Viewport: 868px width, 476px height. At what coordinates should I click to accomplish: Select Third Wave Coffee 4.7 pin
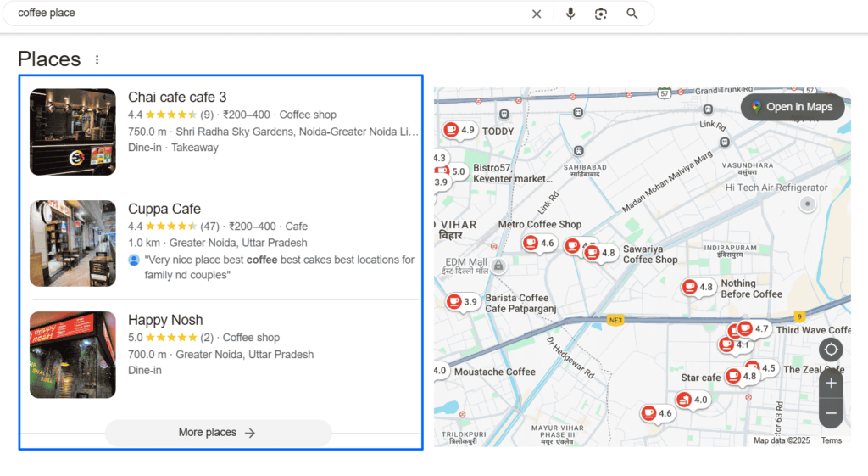[x=754, y=328]
